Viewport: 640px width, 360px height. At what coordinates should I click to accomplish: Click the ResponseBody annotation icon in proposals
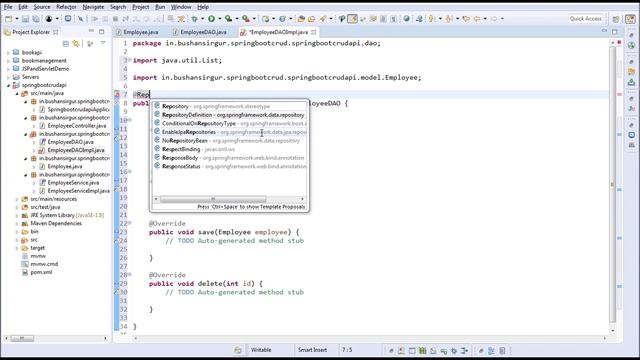pos(157,158)
